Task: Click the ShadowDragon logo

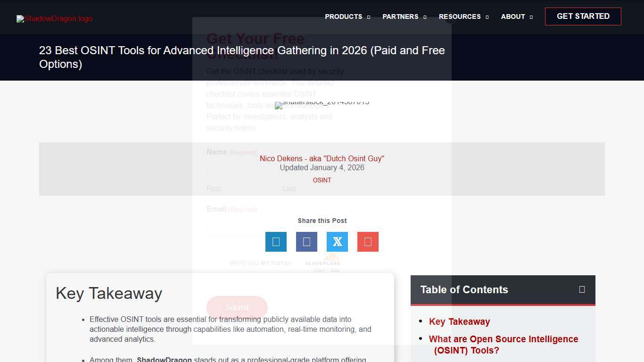Action: tap(54, 18)
